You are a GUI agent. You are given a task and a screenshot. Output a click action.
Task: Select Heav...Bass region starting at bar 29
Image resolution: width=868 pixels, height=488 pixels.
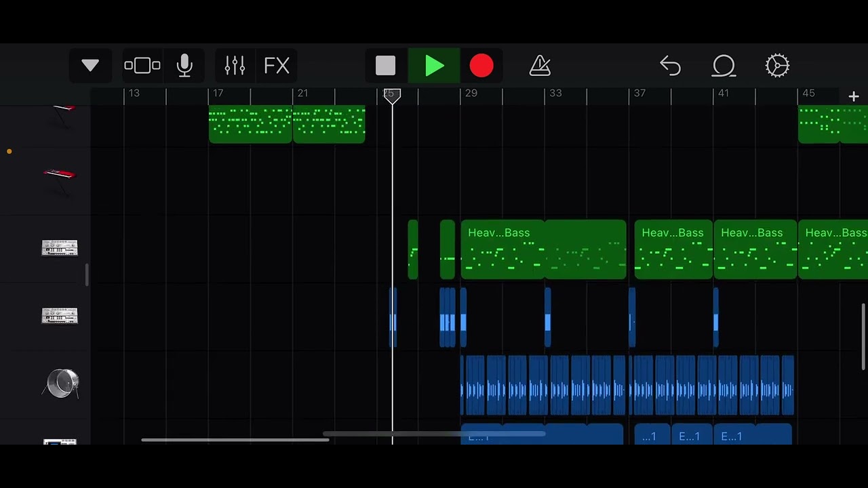[502, 249]
